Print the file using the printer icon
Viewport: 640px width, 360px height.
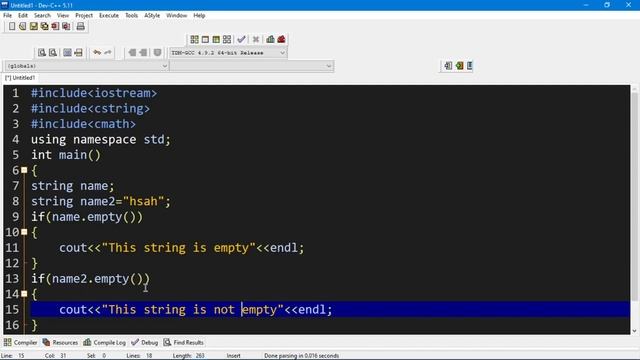pyautogui.click(x=81, y=27)
